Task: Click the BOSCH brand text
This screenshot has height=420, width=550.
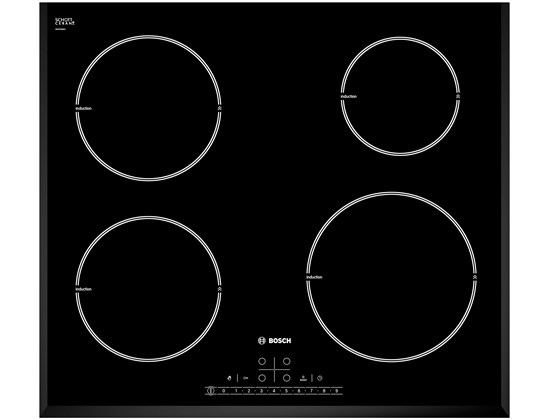Action: [280, 341]
